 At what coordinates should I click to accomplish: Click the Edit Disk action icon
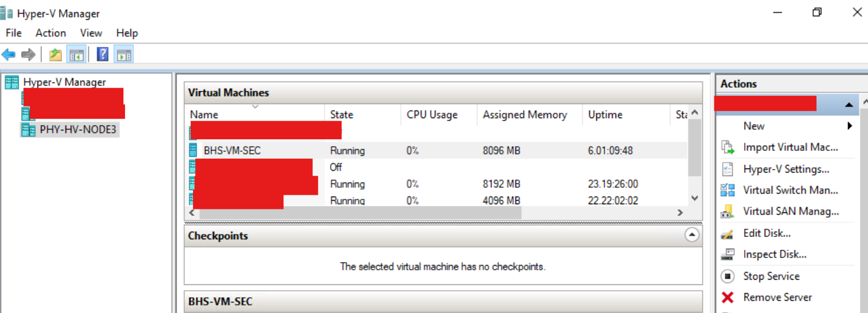click(728, 233)
